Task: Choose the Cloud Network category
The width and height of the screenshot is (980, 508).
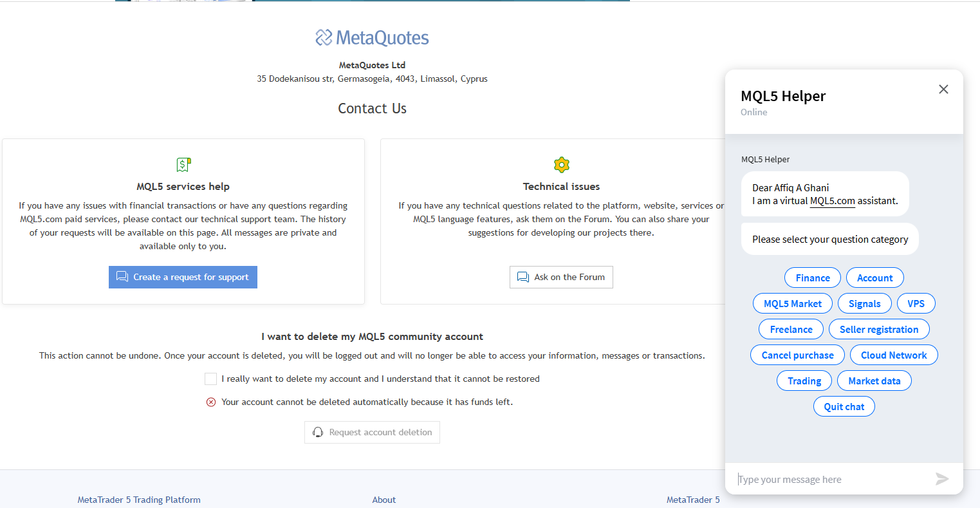Action: click(894, 355)
